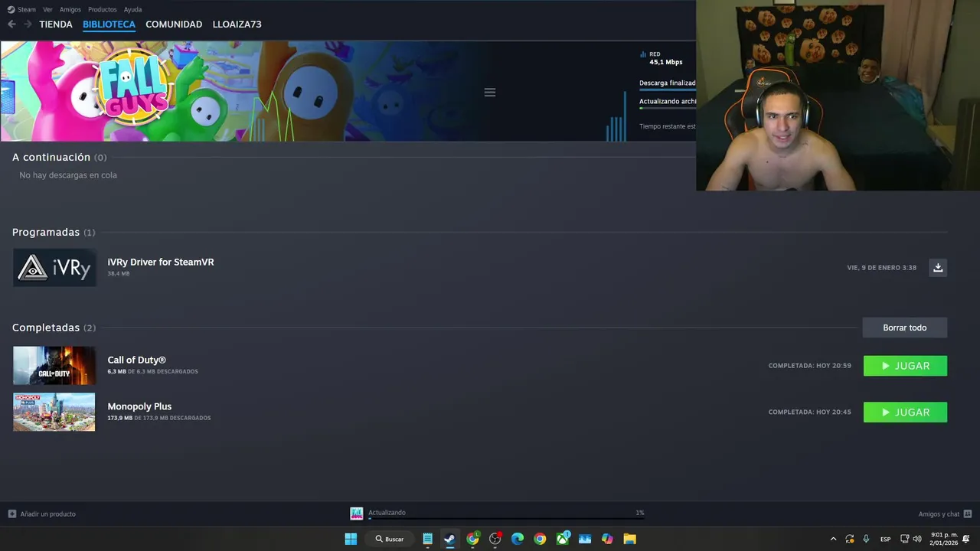The width and height of the screenshot is (980, 551).
Task: Open the iVRy Driver thumbnail
Action: click(54, 267)
